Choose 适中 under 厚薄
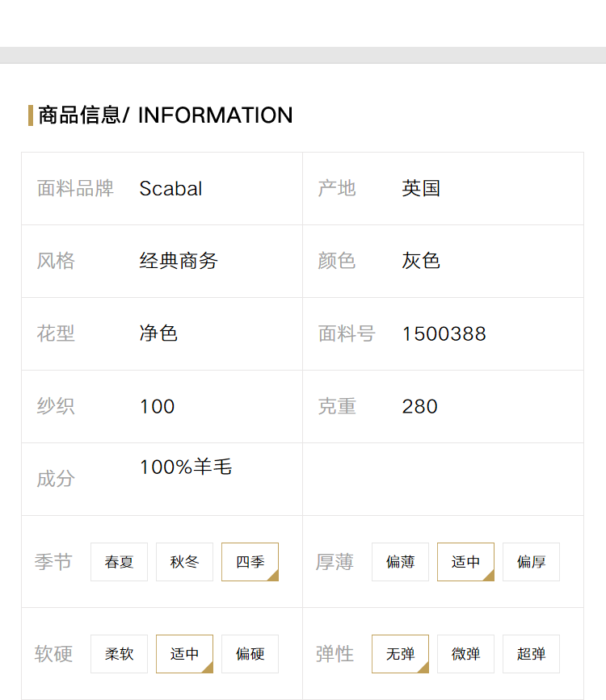 [x=465, y=562]
